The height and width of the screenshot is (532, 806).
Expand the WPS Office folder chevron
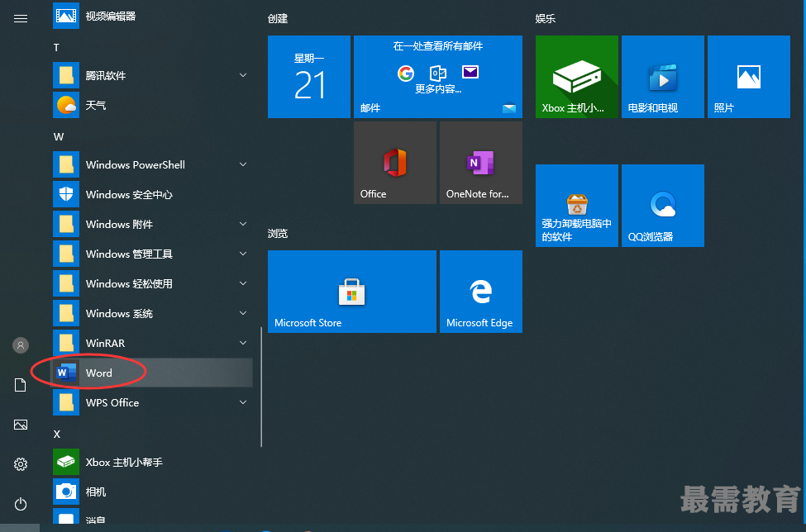[x=243, y=402]
